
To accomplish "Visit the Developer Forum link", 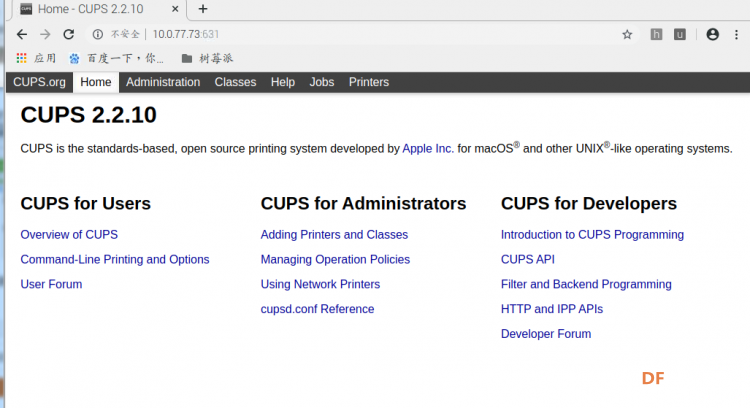I will point(546,334).
